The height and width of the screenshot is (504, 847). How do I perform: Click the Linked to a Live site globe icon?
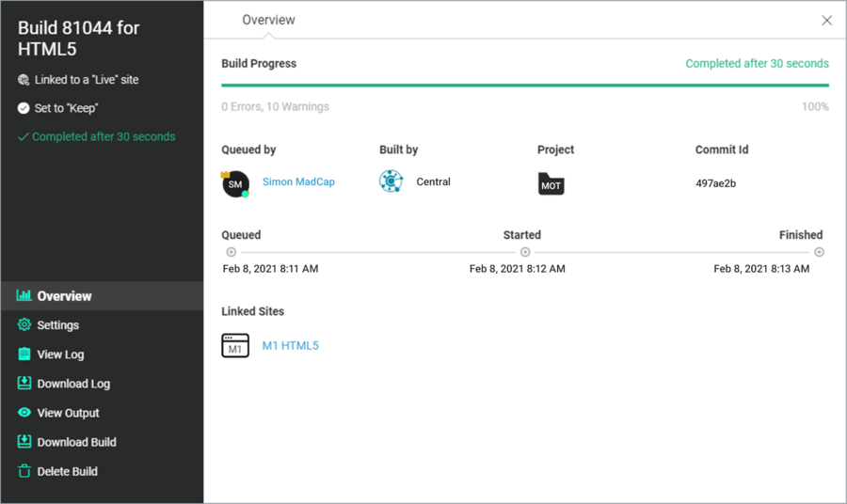click(x=24, y=80)
